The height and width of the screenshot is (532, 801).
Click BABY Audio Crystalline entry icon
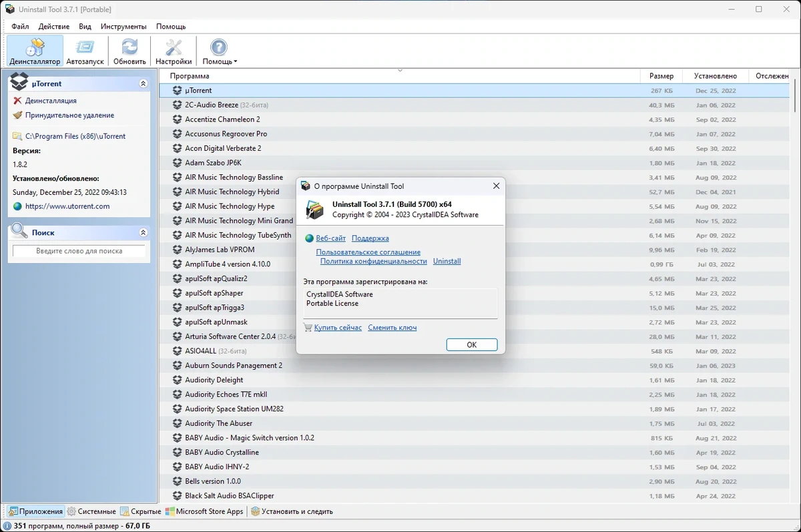click(177, 453)
